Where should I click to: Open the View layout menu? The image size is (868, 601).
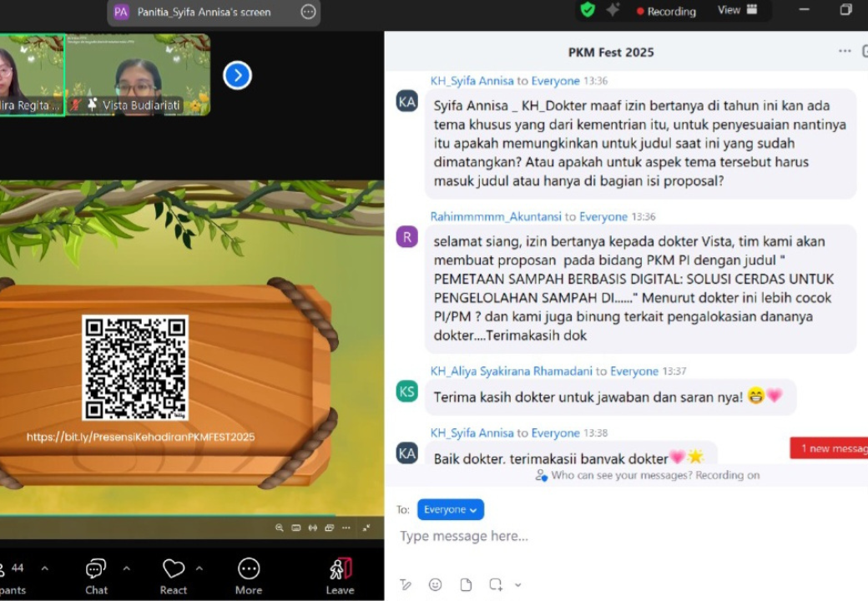click(737, 10)
